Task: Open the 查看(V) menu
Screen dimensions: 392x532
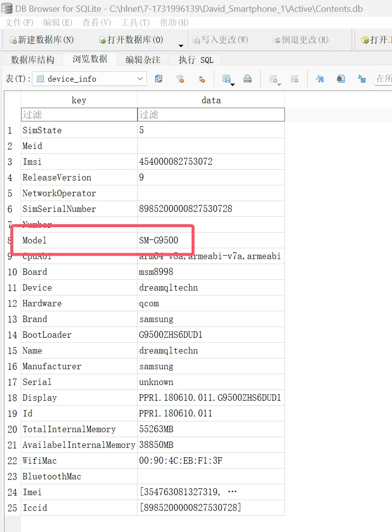Action: click(x=96, y=23)
